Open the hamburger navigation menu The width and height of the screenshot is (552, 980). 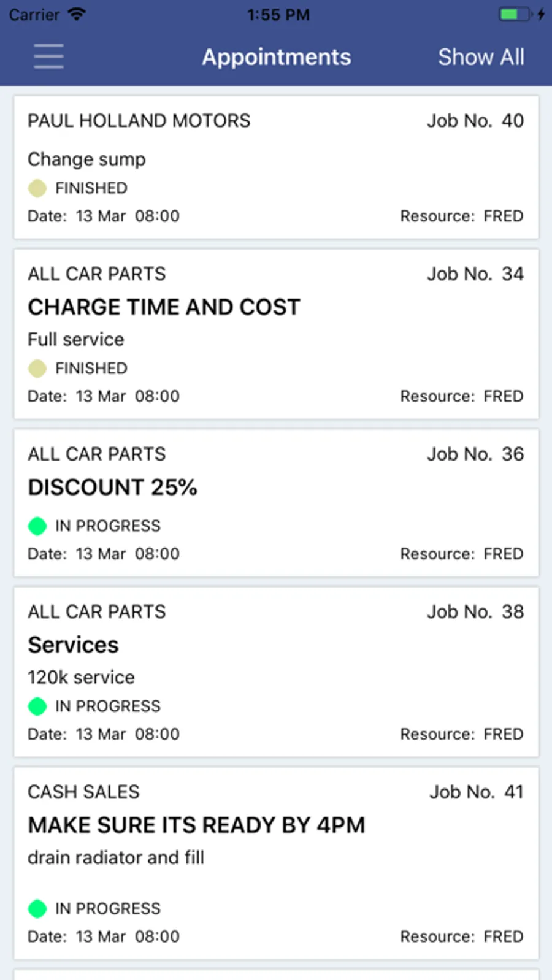pyautogui.click(x=48, y=56)
